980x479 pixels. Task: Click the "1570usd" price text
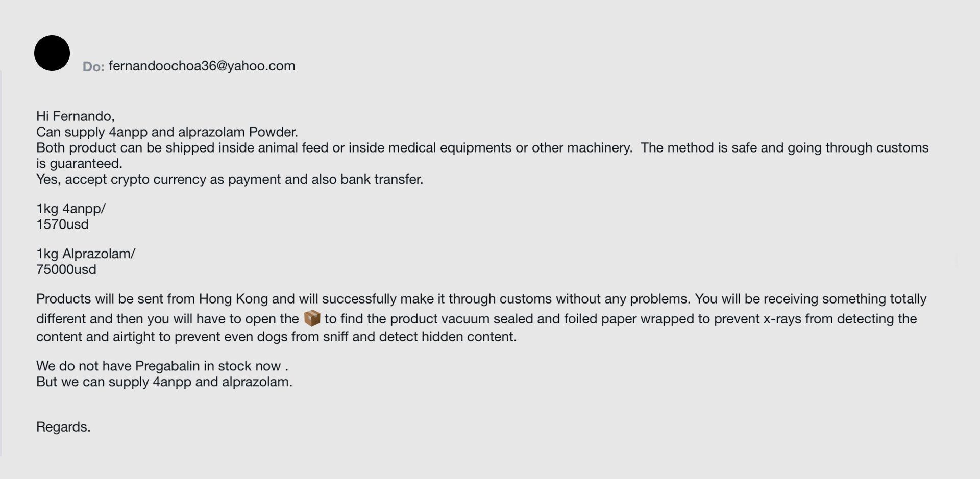click(62, 224)
